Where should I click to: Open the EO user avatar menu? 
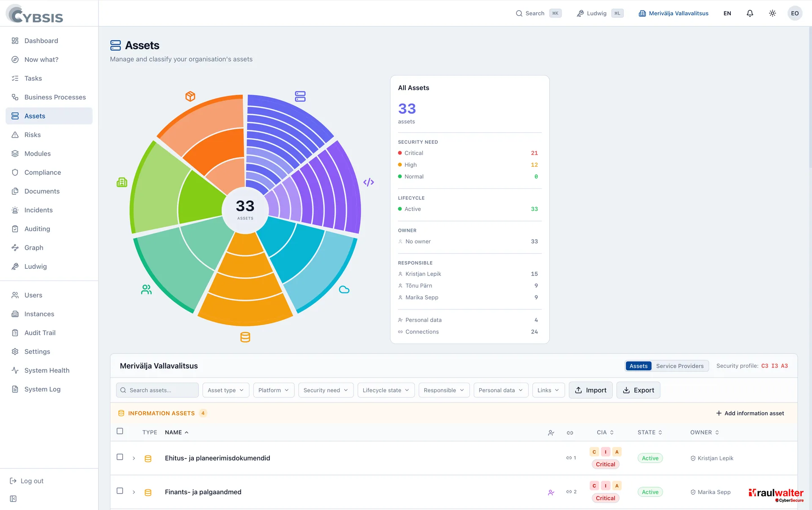point(795,13)
